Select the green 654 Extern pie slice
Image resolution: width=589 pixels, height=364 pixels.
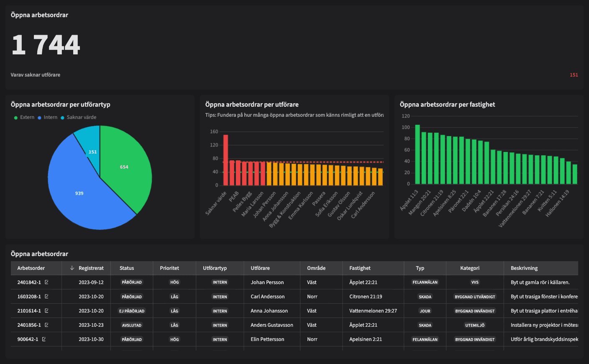[x=124, y=167]
